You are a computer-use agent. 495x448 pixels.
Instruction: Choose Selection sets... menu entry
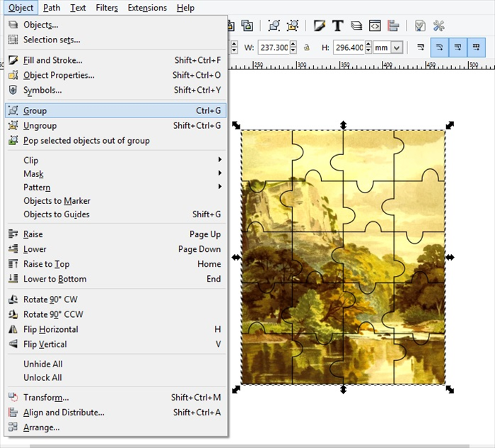[115, 40]
